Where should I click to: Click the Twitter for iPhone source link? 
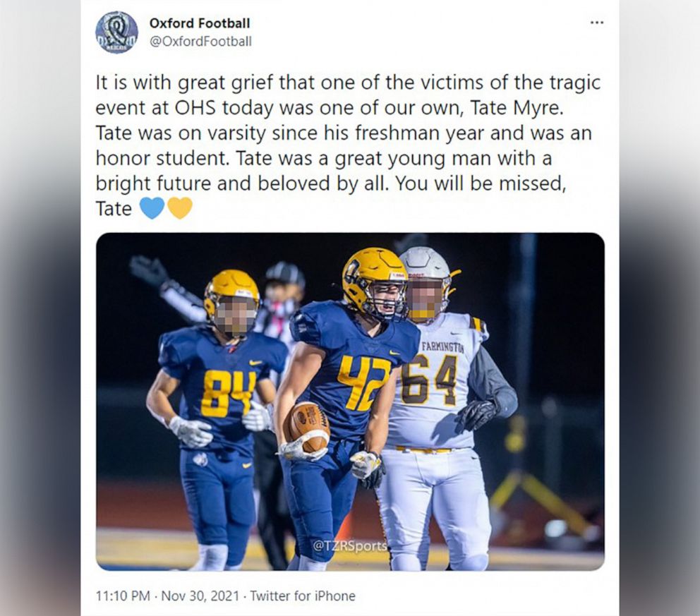click(303, 596)
